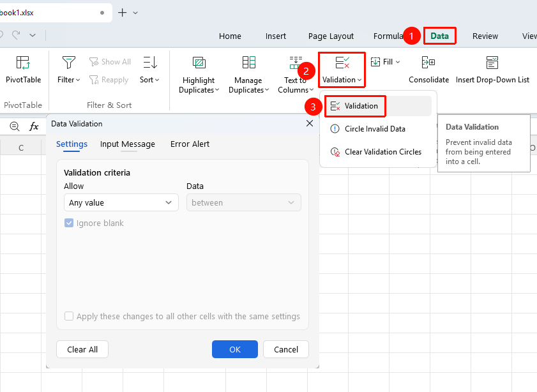The width and height of the screenshot is (537, 392).
Task: Expand the Filter dropdown arrow
Action: click(78, 80)
